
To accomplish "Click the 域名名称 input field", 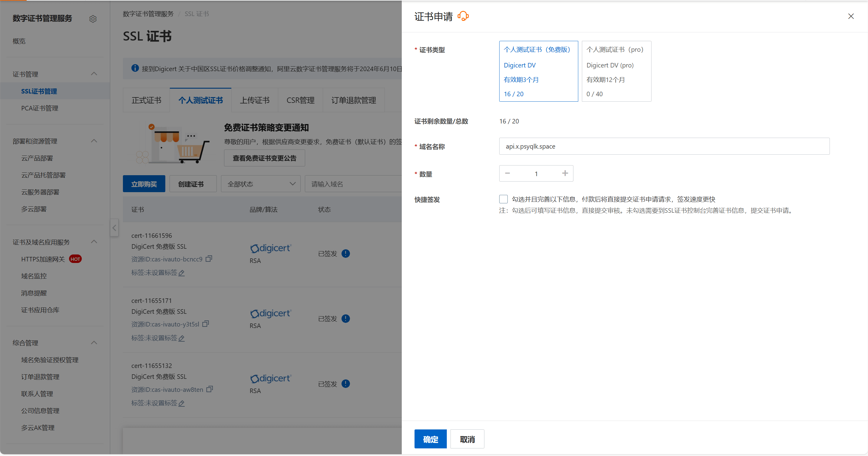I will coord(664,146).
